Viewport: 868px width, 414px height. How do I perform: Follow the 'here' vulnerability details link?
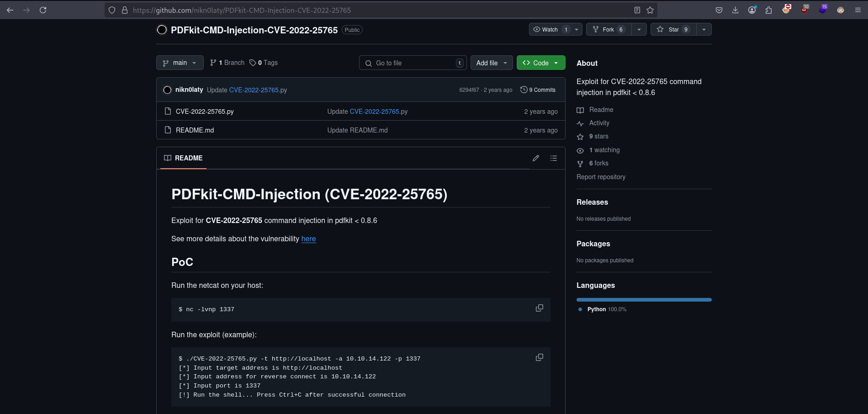pos(308,239)
